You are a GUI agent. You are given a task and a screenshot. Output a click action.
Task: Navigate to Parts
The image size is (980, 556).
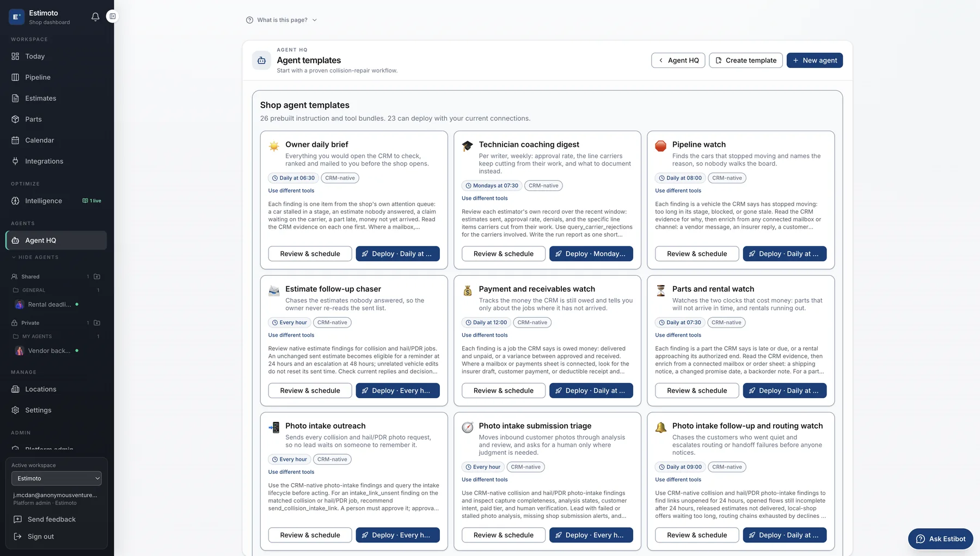pyautogui.click(x=56, y=119)
